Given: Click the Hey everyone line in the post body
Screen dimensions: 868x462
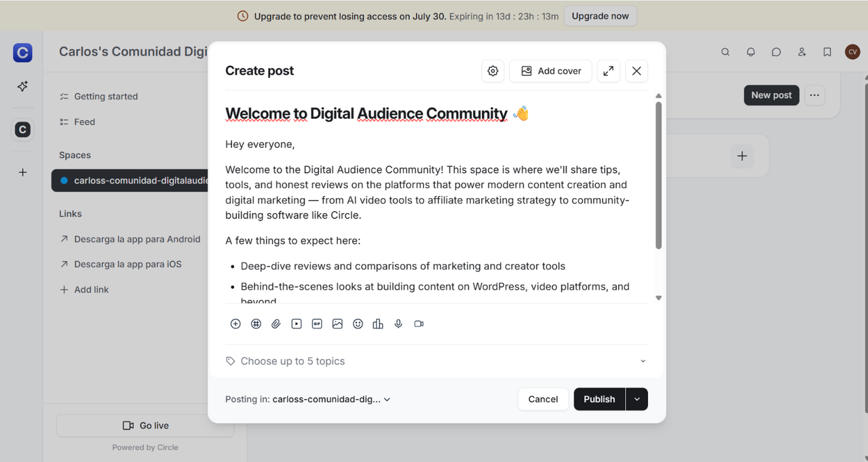Looking at the screenshot, I should tap(260, 145).
